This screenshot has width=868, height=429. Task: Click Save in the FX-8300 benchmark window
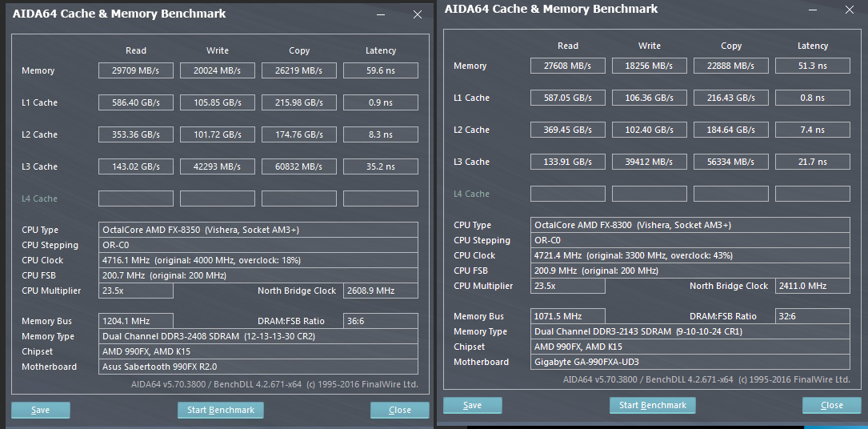(473, 405)
